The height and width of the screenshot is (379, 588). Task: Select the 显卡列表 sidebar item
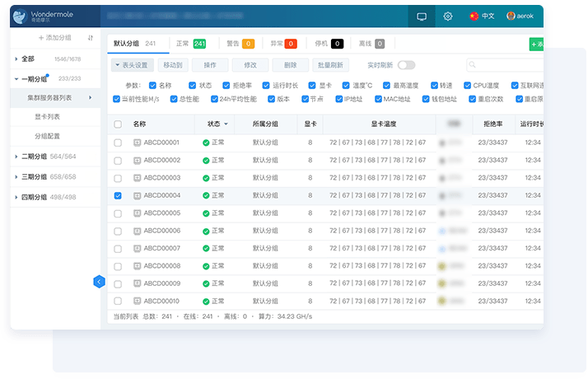click(x=47, y=117)
